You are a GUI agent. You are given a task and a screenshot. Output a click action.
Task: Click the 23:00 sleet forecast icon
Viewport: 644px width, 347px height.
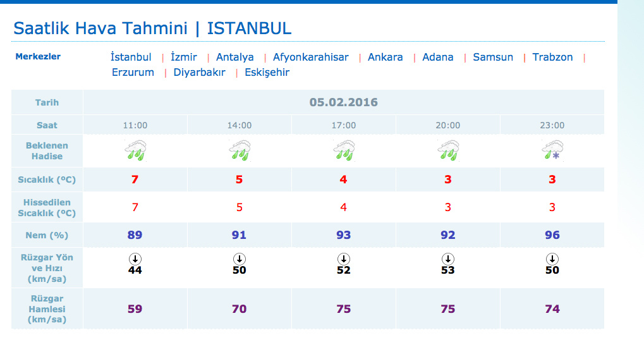pyautogui.click(x=552, y=150)
